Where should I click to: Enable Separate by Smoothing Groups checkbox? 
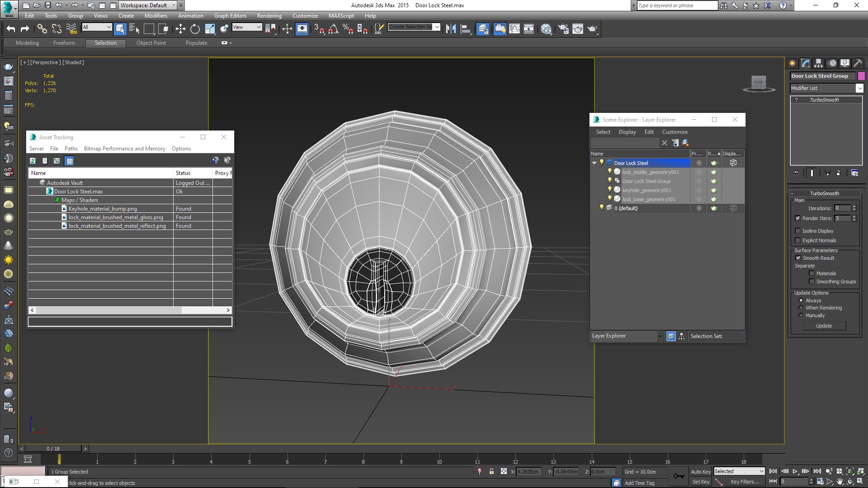811,282
